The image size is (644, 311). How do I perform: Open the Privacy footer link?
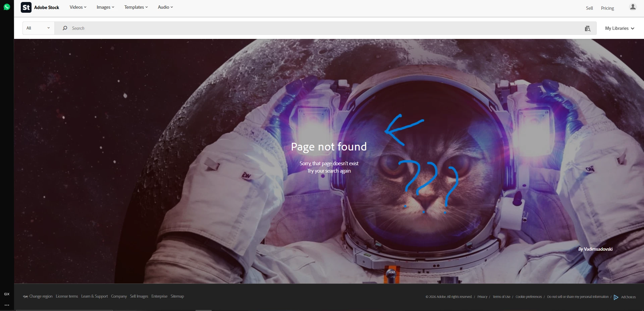[482, 297]
